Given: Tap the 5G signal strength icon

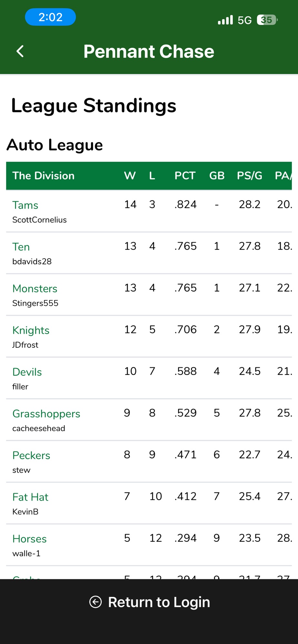Looking at the screenshot, I should [x=225, y=20].
